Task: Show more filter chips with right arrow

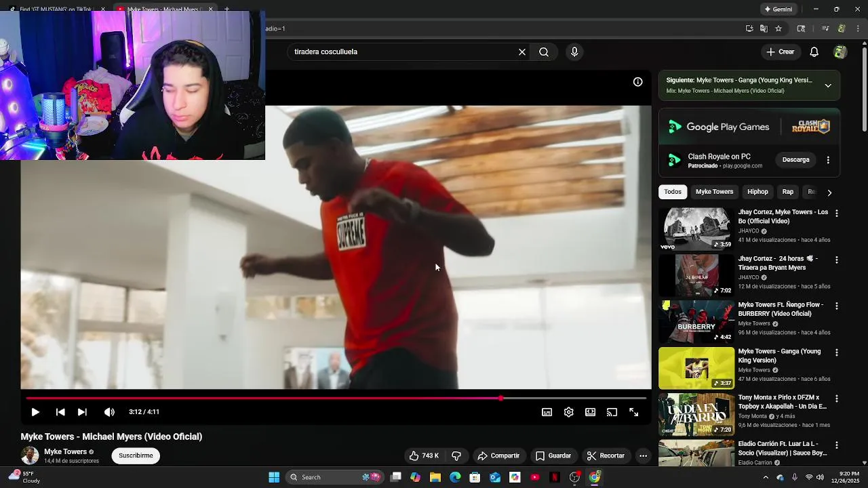Action: click(829, 192)
